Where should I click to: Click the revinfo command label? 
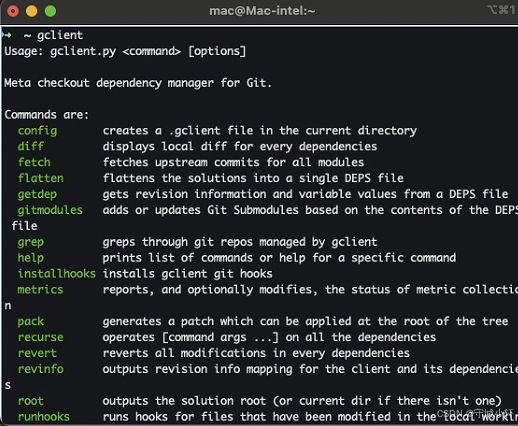pyautogui.click(x=41, y=369)
